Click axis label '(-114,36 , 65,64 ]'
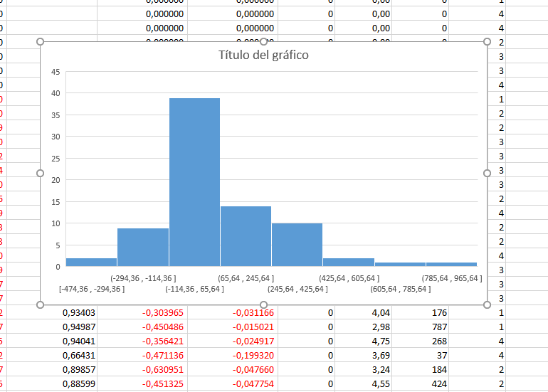Viewport: 548px width, 392px height. click(195, 290)
